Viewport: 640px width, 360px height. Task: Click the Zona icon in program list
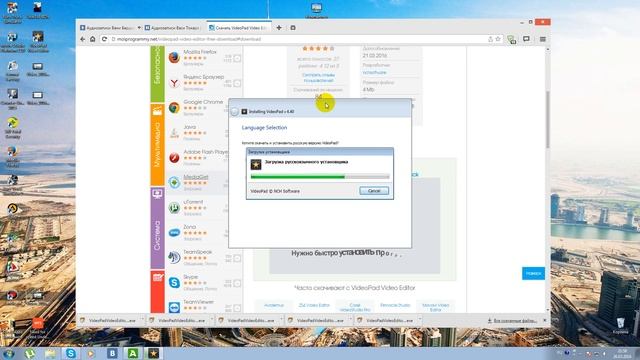[174, 233]
